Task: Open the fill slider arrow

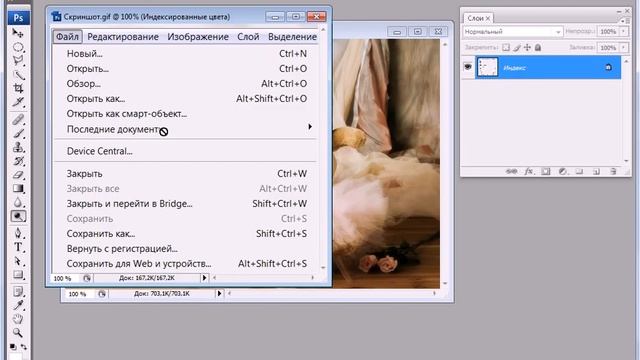Action: pos(624,48)
